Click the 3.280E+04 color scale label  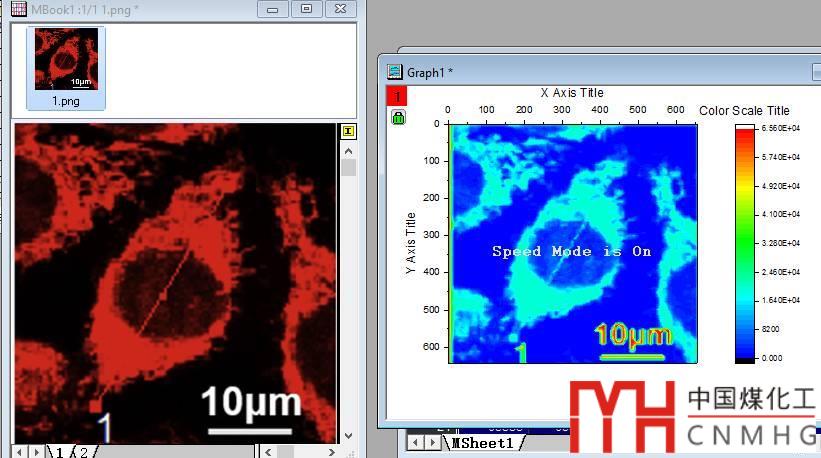click(x=781, y=243)
